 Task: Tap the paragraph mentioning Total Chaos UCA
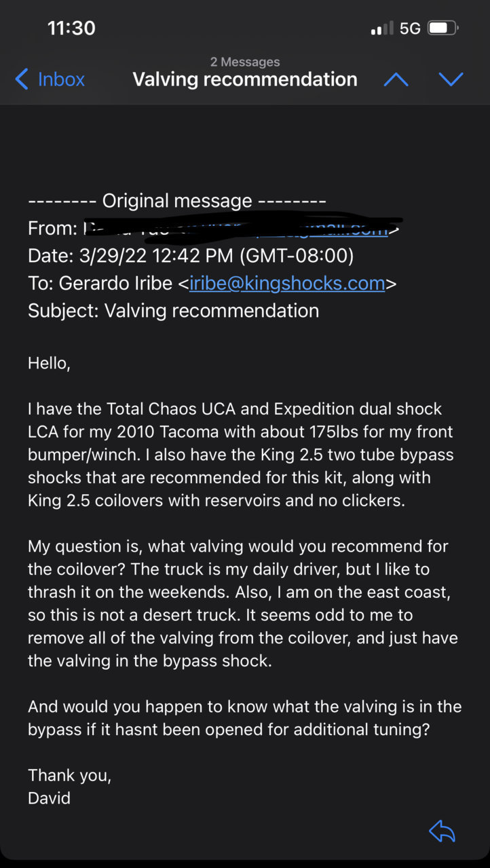pyautogui.click(x=240, y=455)
